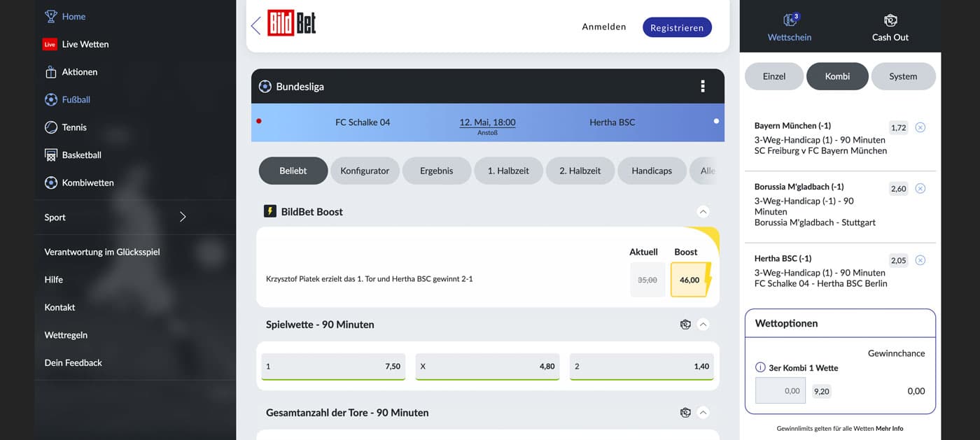Click the Kombiwetten icon in sidebar

50,183
